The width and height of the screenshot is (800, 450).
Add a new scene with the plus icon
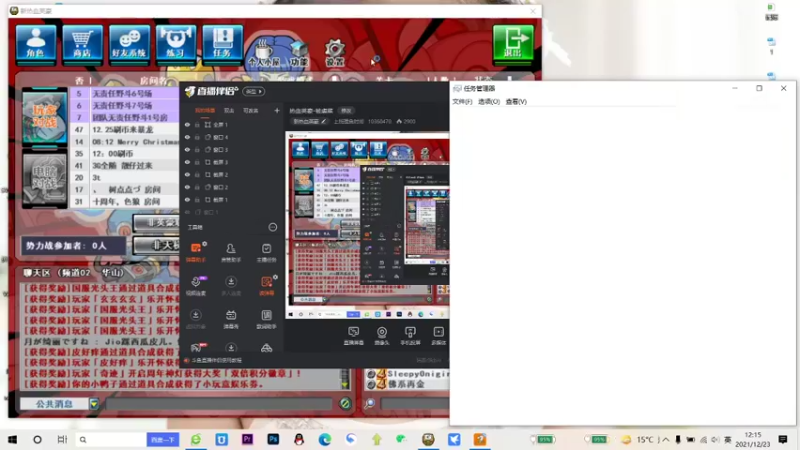[277, 110]
